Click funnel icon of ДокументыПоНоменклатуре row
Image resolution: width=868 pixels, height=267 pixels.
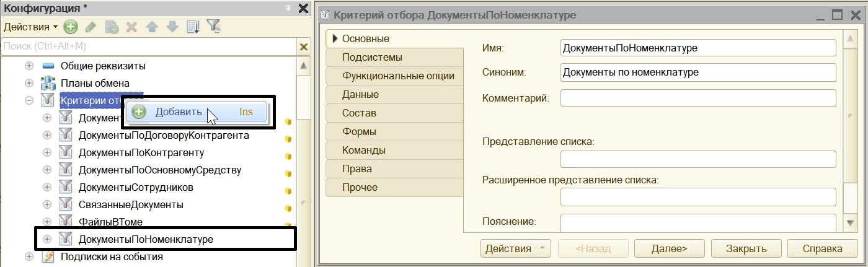click(66, 239)
